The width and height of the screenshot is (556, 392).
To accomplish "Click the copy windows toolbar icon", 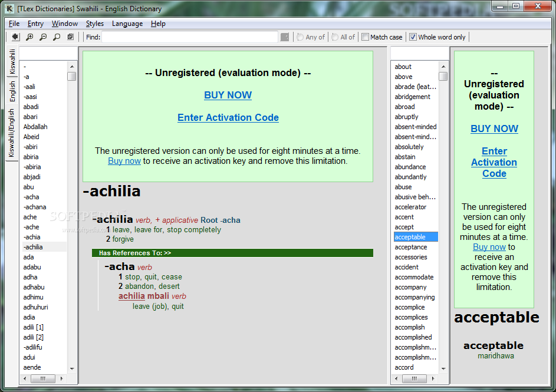I will coord(70,37).
